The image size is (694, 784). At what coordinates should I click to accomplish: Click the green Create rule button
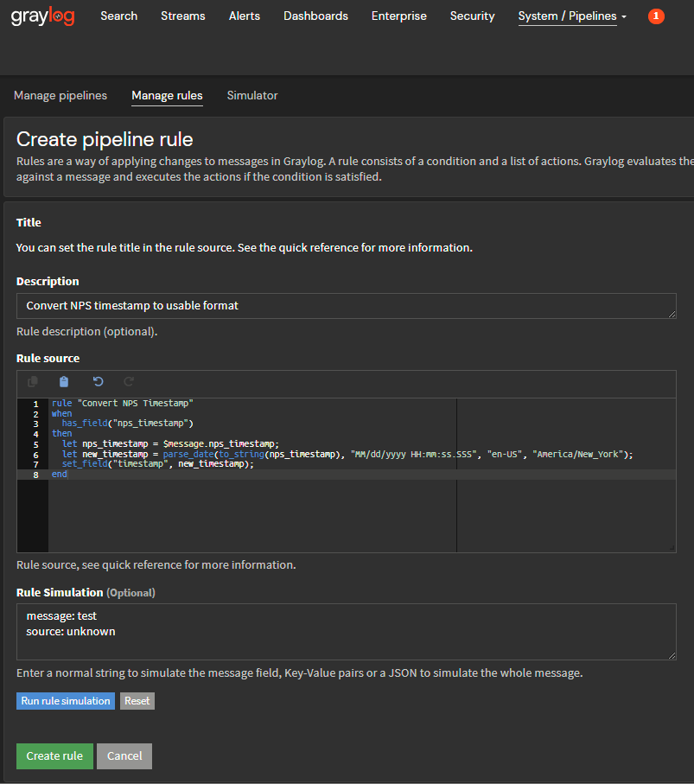point(54,756)
